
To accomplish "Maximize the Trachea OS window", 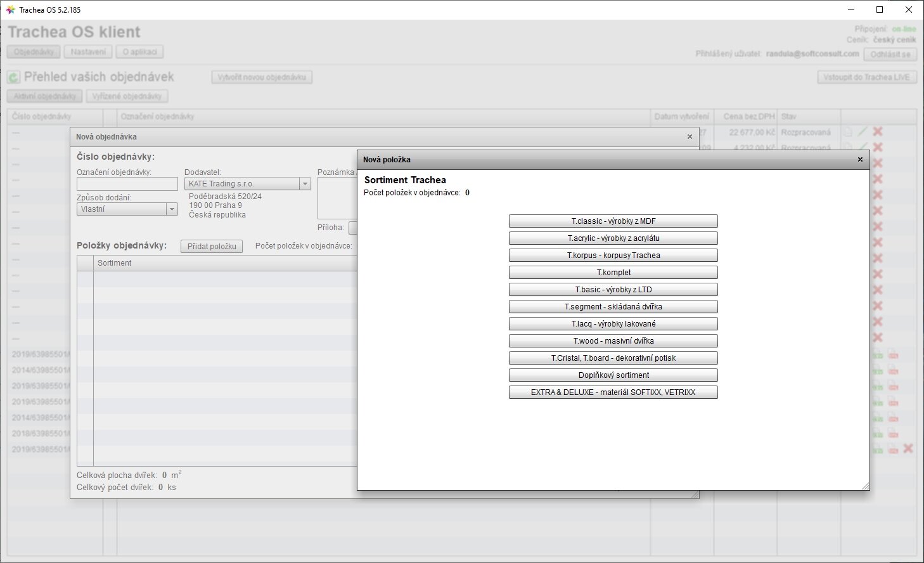I will (880, 10).
